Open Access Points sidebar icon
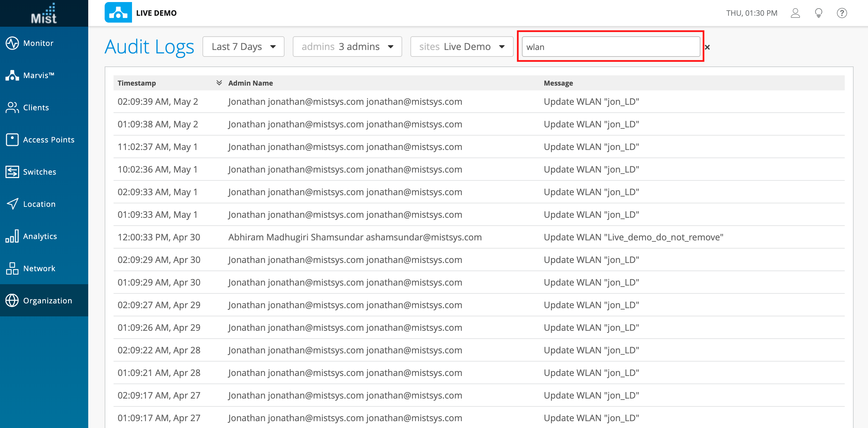Image resolution: width=868 pixels, height=428 pixels. pos(12,140)
